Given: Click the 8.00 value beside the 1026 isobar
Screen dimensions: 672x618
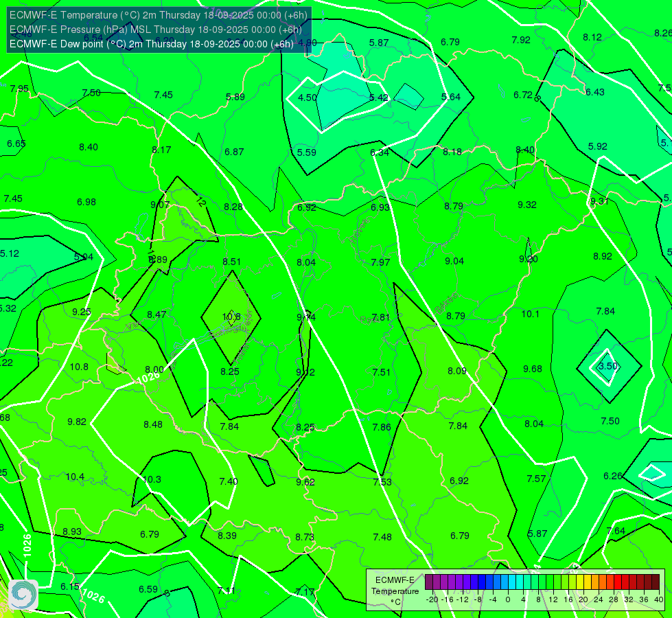Looking at the screenshot, I should [x=154, y=369].
